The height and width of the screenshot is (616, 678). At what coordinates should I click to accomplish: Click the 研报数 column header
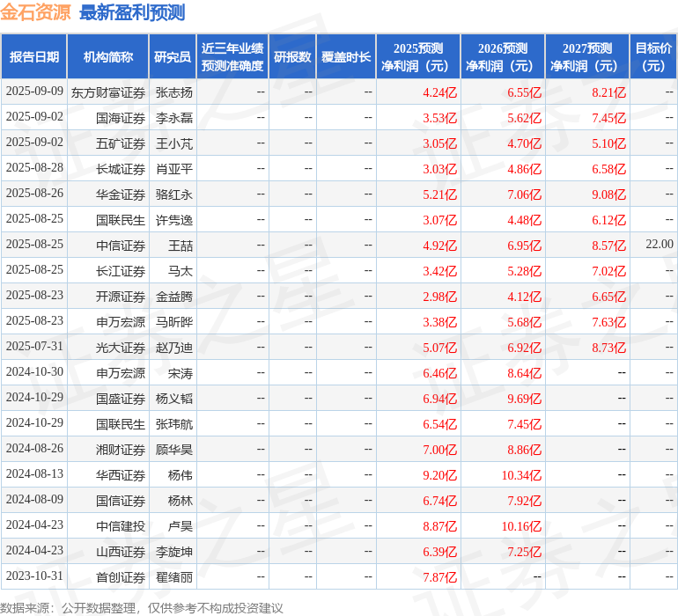[292, 56]
